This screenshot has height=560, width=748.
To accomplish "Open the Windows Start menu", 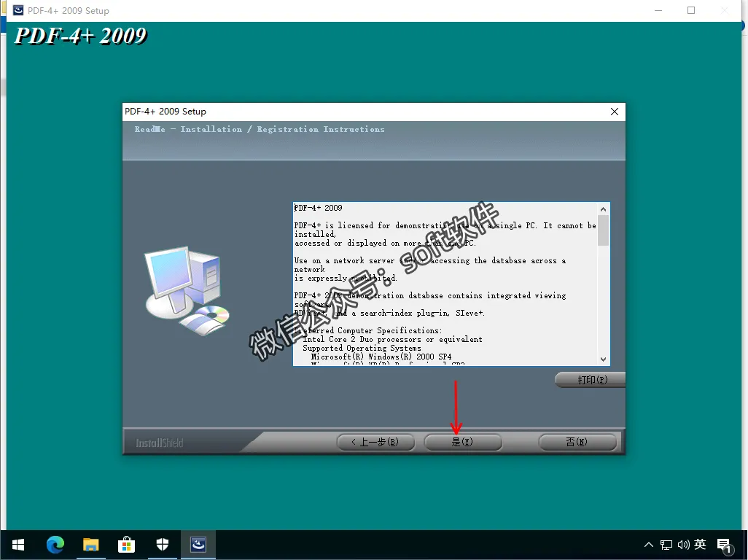I will 18,545.
